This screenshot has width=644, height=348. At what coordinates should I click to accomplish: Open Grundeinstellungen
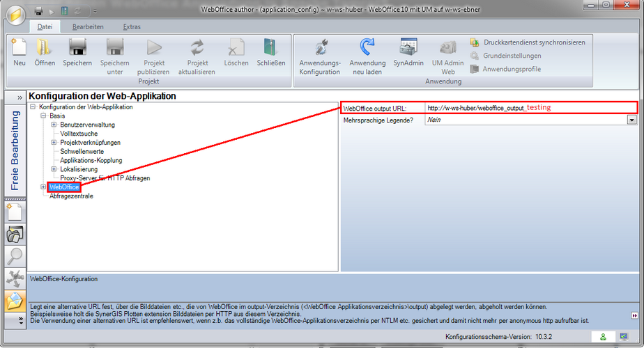pyautogui.click(x=506, y=56)
